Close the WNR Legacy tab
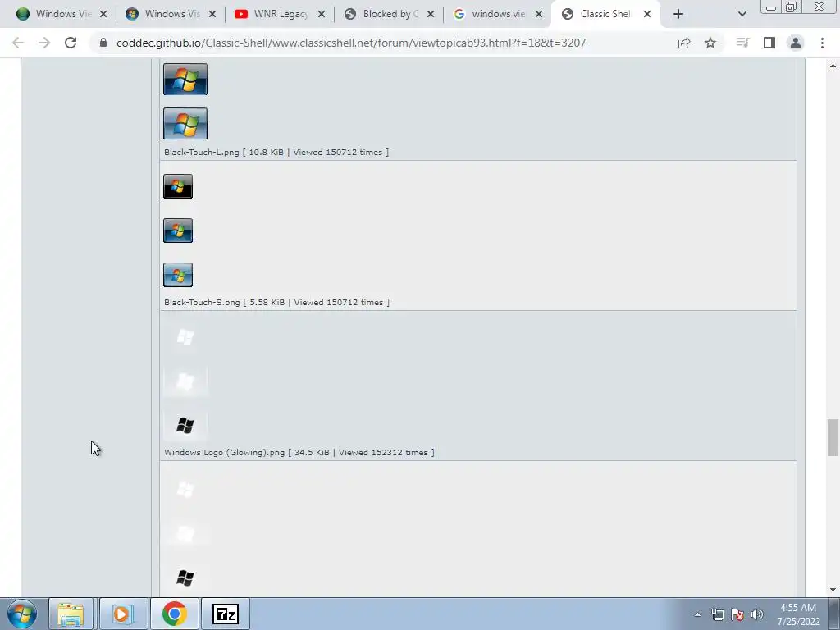 tap(322, 14)
